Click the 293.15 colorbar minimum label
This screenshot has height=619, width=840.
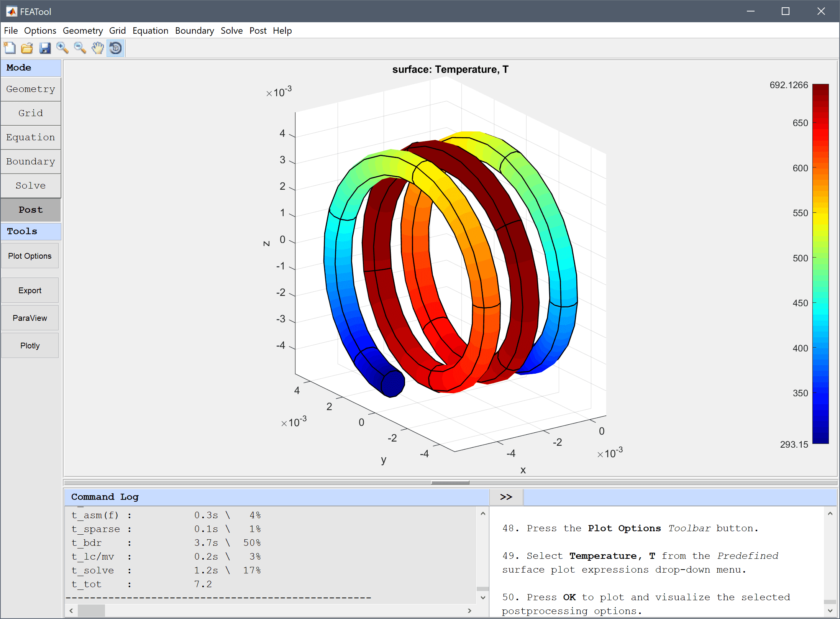794,444
